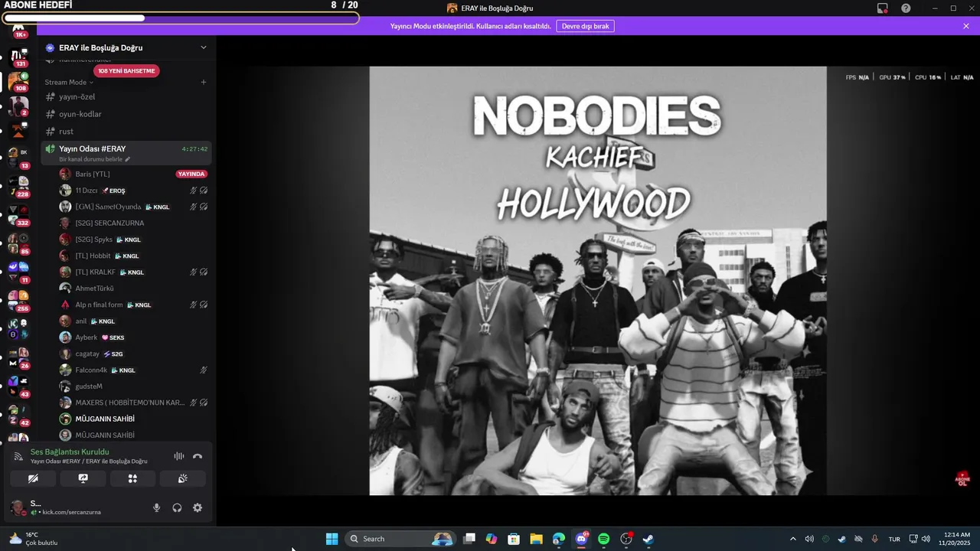The image size is (980, 551).
Task: Jump to 108 YENİ BAHSETME mentions
Action: [x=126, y=70]
